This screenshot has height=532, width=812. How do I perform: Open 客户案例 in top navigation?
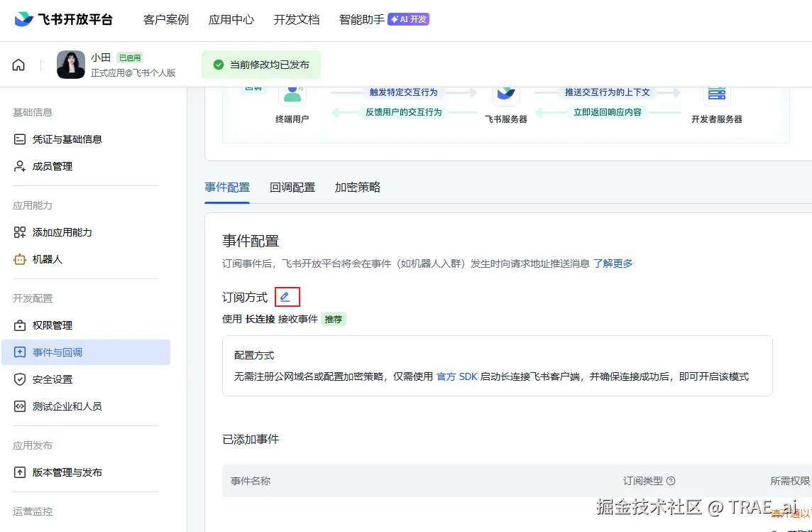pos(165,20)
